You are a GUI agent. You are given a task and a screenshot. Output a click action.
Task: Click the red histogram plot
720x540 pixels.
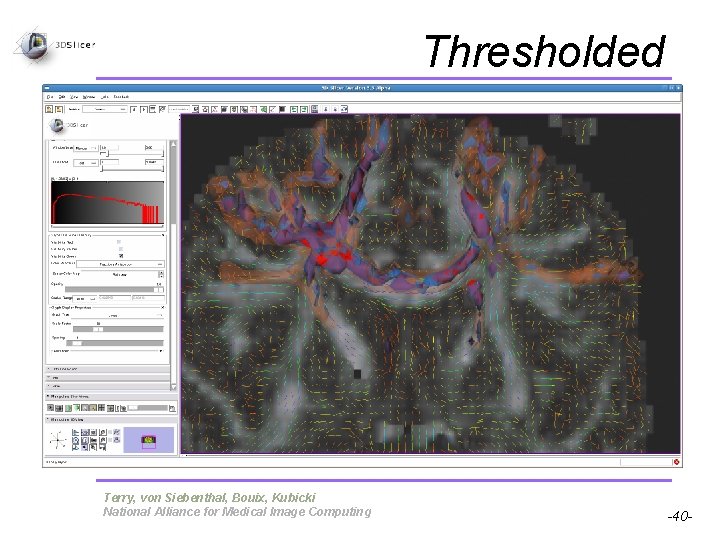coord(107,202)
